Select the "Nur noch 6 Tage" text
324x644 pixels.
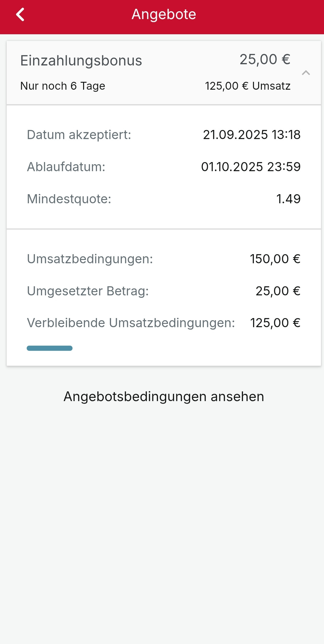(63, 86)
